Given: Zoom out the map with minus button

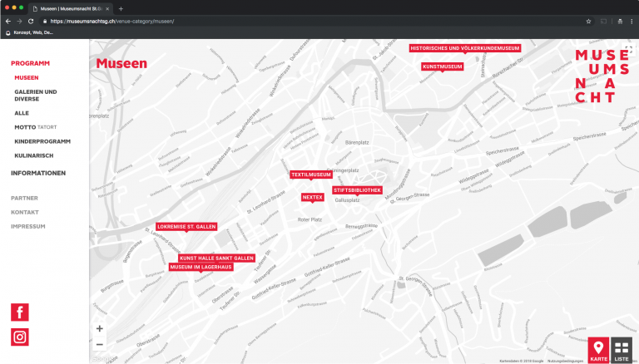Looking at the screenshot, I should (100, 344).
